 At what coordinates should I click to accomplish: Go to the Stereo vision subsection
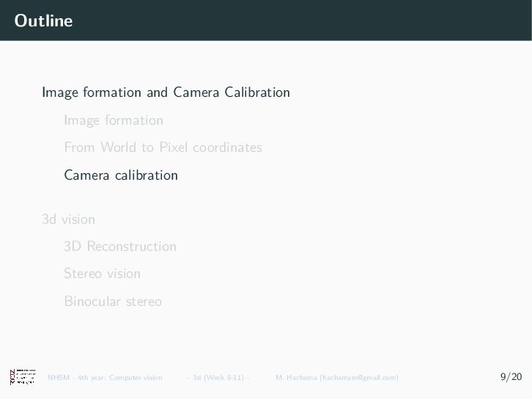click(x=102, y=274)
